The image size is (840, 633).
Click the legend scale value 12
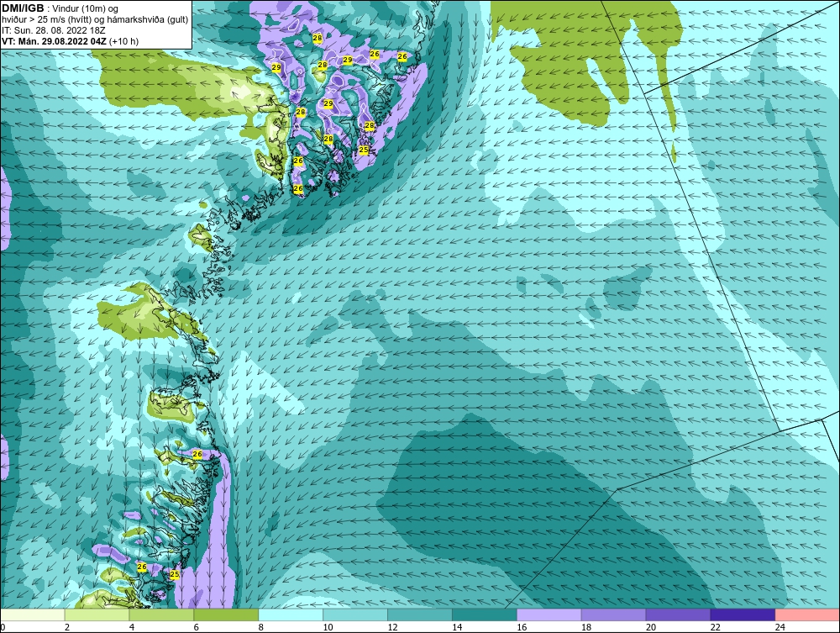(392, 627)
